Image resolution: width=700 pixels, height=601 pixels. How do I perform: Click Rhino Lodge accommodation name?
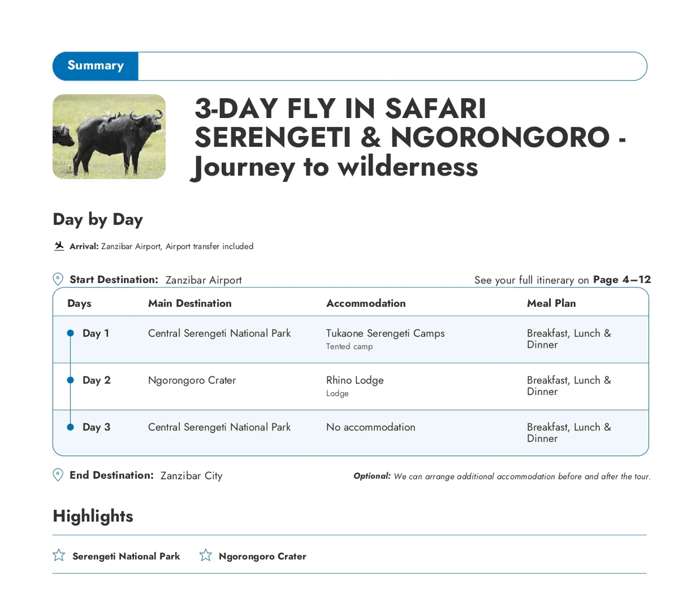355,380
